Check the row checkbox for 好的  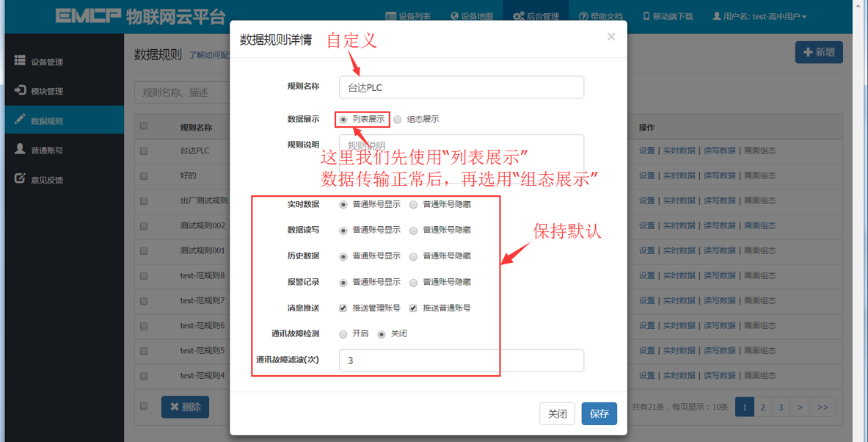tap(144, 175)
